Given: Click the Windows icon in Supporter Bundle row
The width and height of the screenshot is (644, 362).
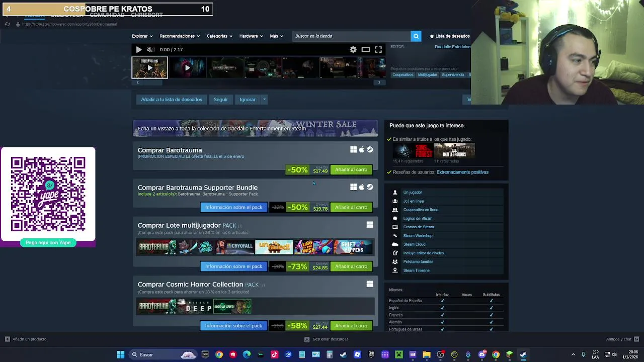Looking at the screenshot, I should 354,187.
